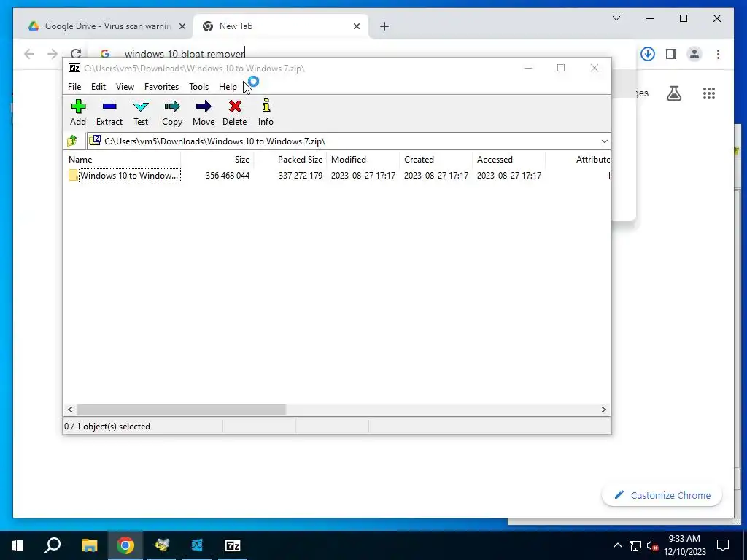747x560 pixels.
Task: Sort by Packed Size column
Action: coord(290,160)
